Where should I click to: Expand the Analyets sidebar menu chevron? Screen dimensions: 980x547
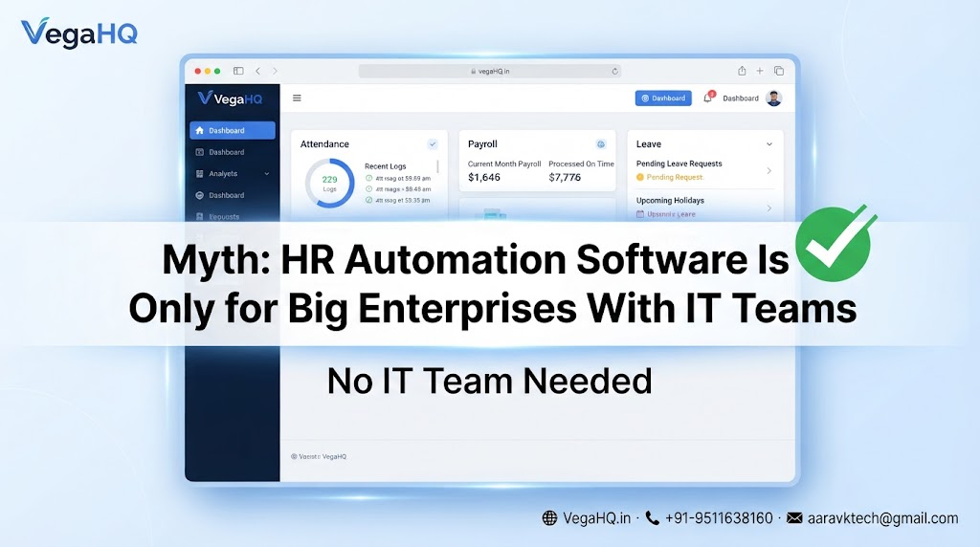[267, 174]
